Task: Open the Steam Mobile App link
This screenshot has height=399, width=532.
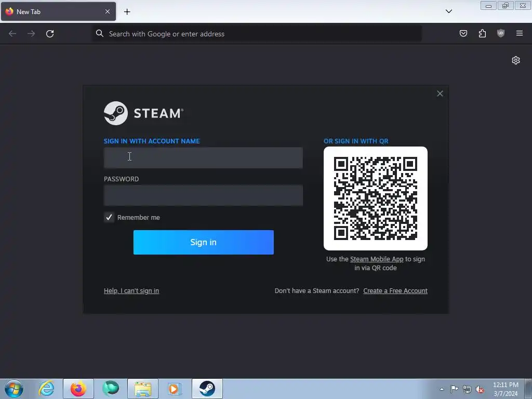Action: pos(377,259)
